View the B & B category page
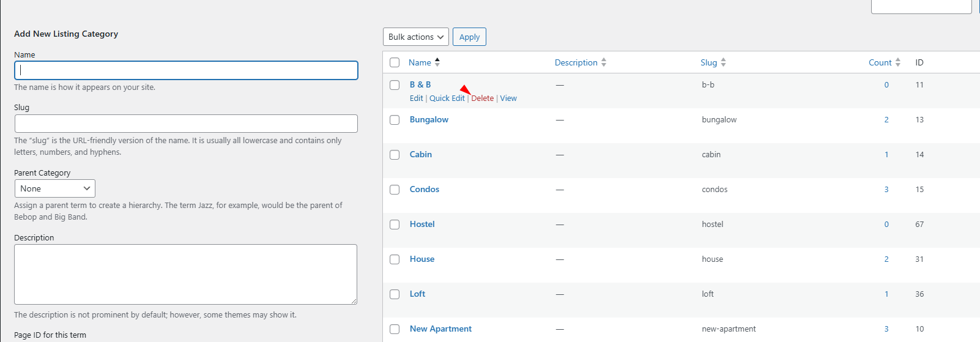The image size is (980, 342). tap(508, 99)
